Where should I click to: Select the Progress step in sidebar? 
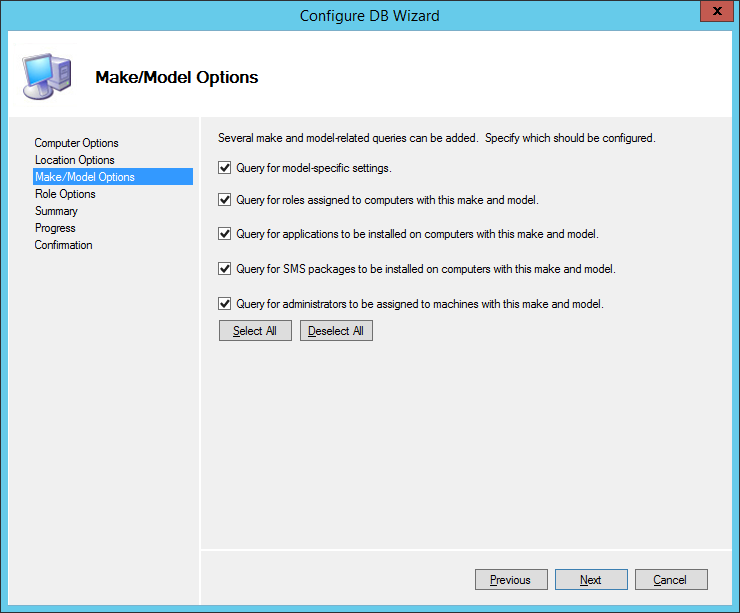coord(55,228)
